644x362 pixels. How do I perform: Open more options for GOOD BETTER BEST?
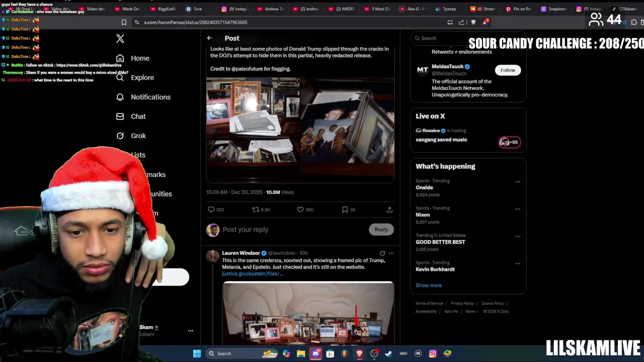click(518, 236)
